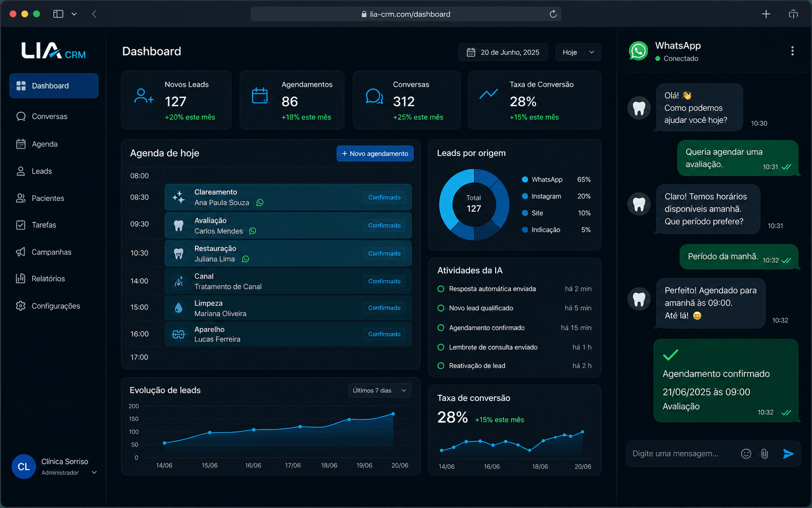Open Relatórios in the sidebar
The height and width of the screenshot is (508, 812).
point(54,279)
